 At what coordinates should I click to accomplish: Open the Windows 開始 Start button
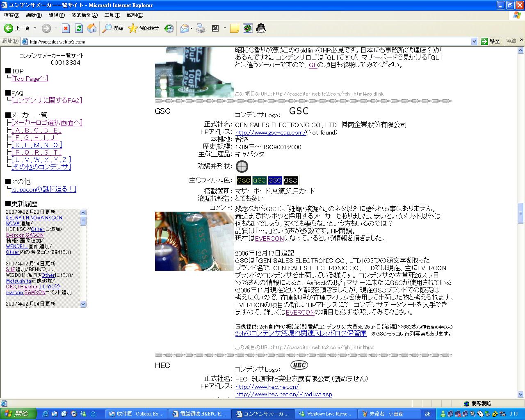18,414
